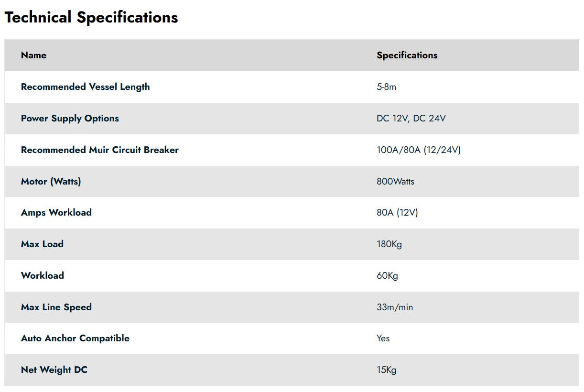Click the 33m/min line speed value

(394, 307)
